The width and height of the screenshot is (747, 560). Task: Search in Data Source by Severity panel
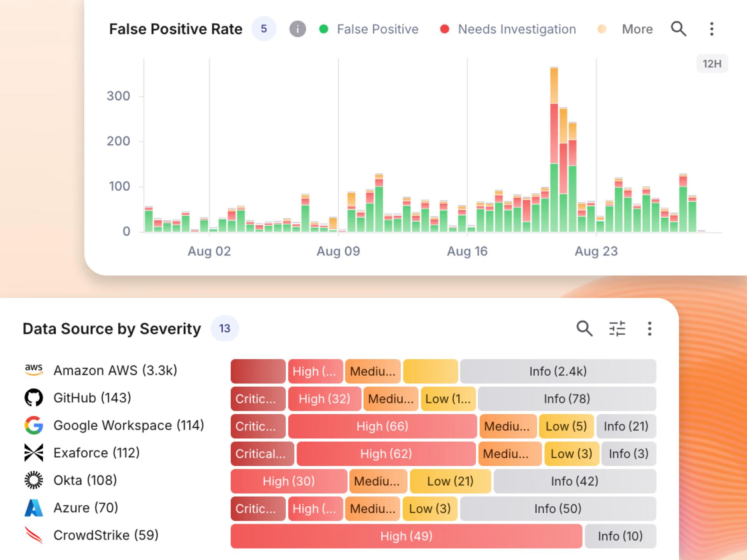[x=584, y=329]
